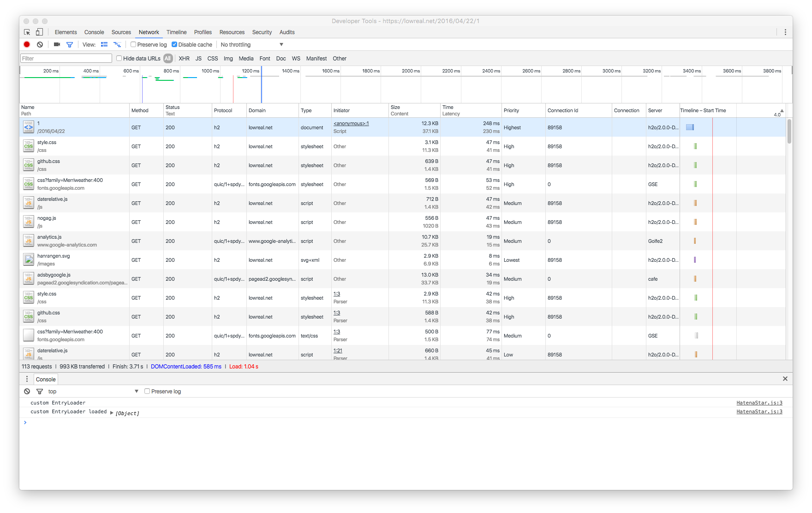Open the first HatenaStar.js:3 source link
The width and height of the screenshot is (812, 513).
[759, 403]
